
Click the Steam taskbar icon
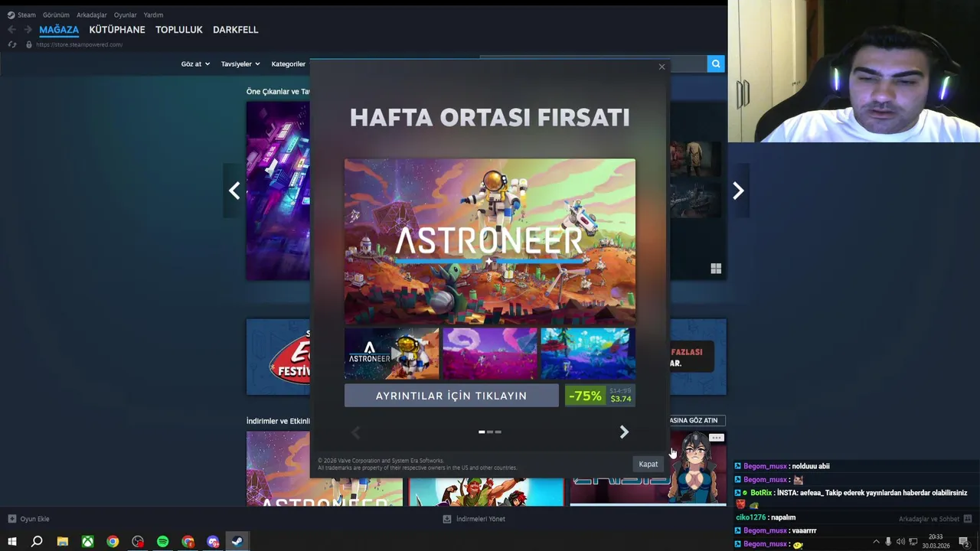(x=237, y=542)
